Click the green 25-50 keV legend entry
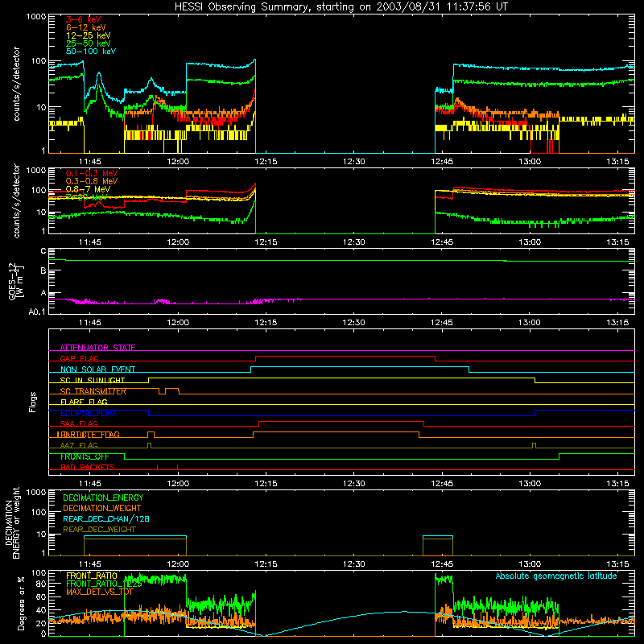Viewport: 644px width, 644px height. tap(88, 43)
